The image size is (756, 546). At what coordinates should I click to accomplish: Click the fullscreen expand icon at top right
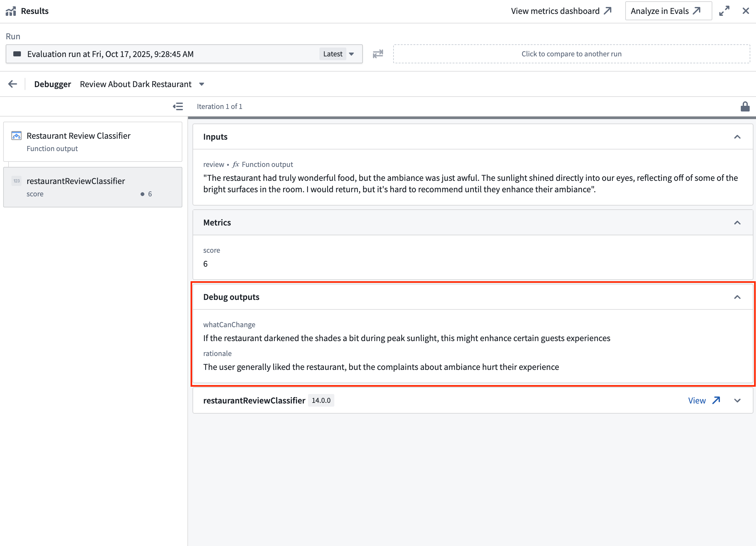[724, 11]
